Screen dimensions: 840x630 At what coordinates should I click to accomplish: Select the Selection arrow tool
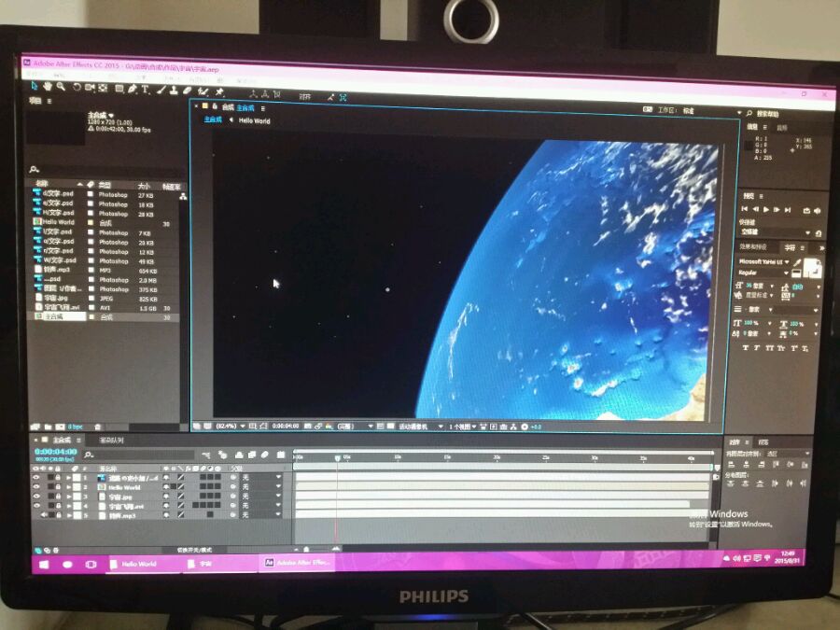point(35,86)
